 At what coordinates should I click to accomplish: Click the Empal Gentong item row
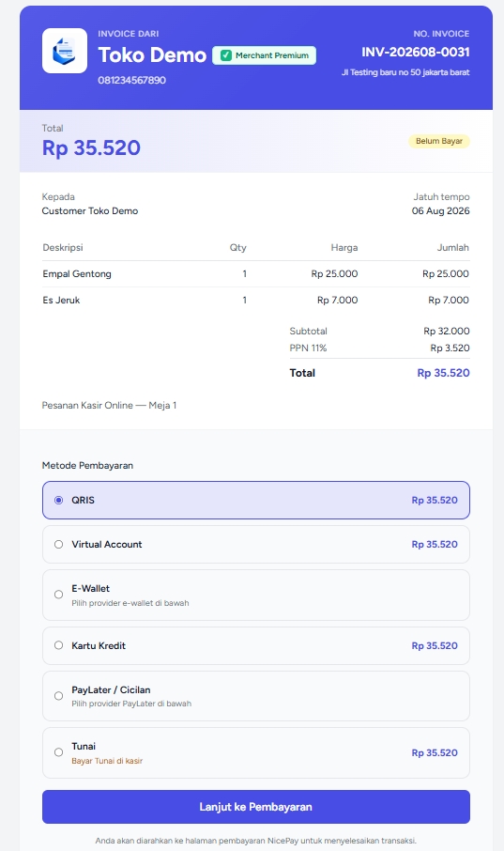(x=256, y=274)
